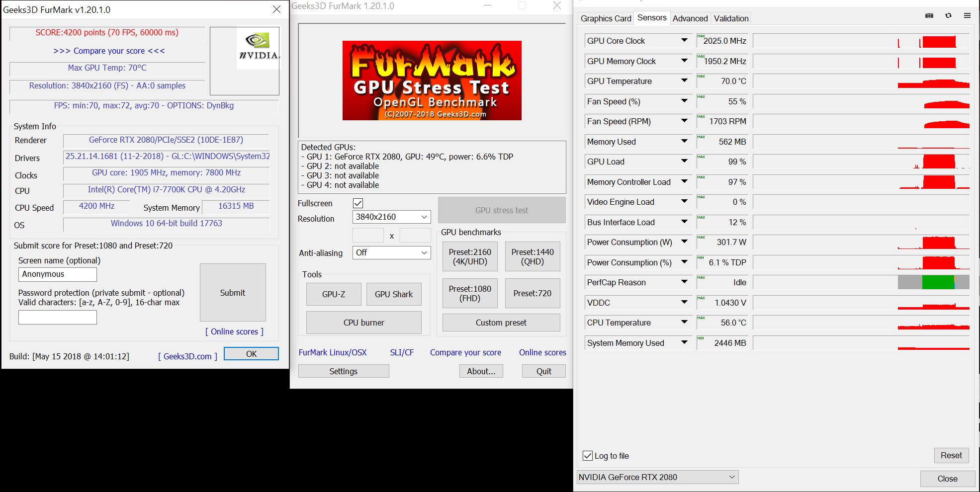Click Online scores in FurMark main window
Image resolution: width=980 pixels, height=492 pixels.
(542, 352)
